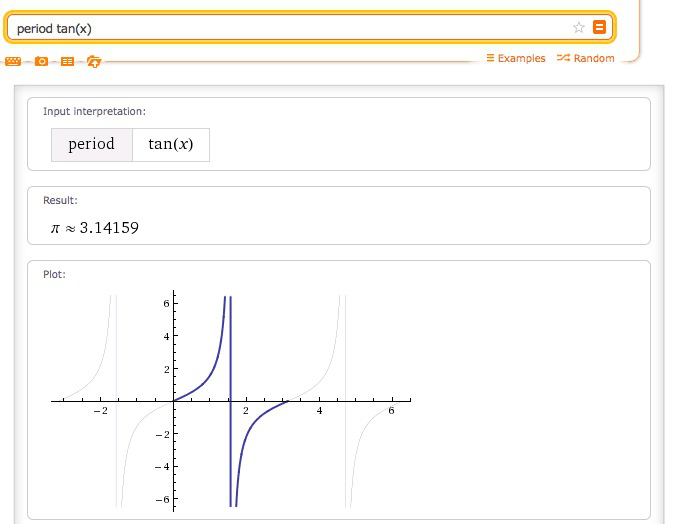Click the Random query link
Screen dimensions: 679x524
[x=585, y=58]
